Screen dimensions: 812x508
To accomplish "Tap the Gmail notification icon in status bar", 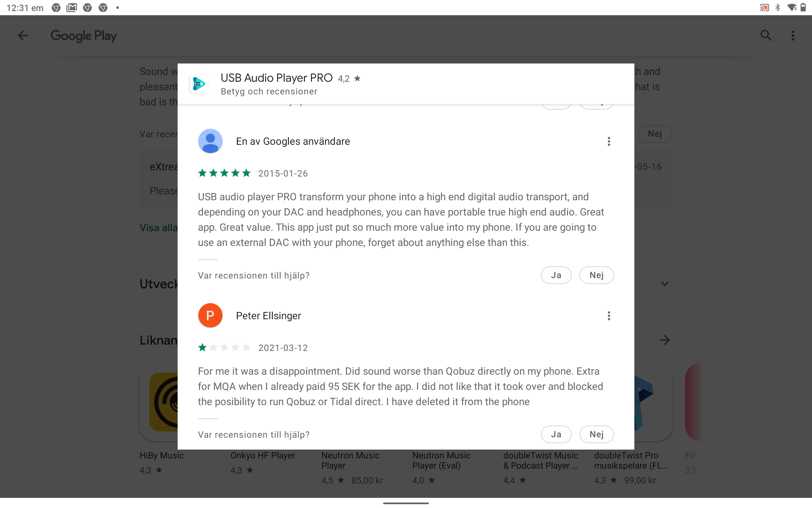I will 72,8.
